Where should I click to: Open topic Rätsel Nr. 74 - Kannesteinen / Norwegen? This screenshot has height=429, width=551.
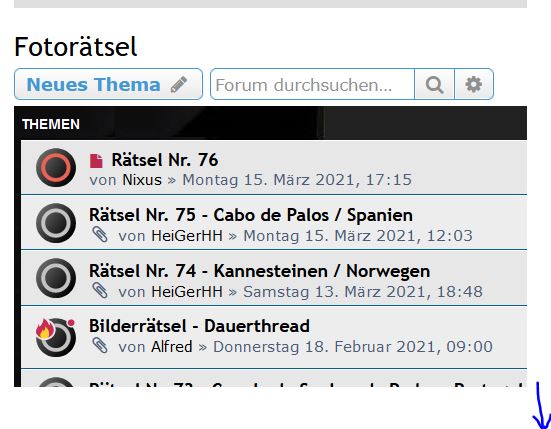click(x=259, y=271)
